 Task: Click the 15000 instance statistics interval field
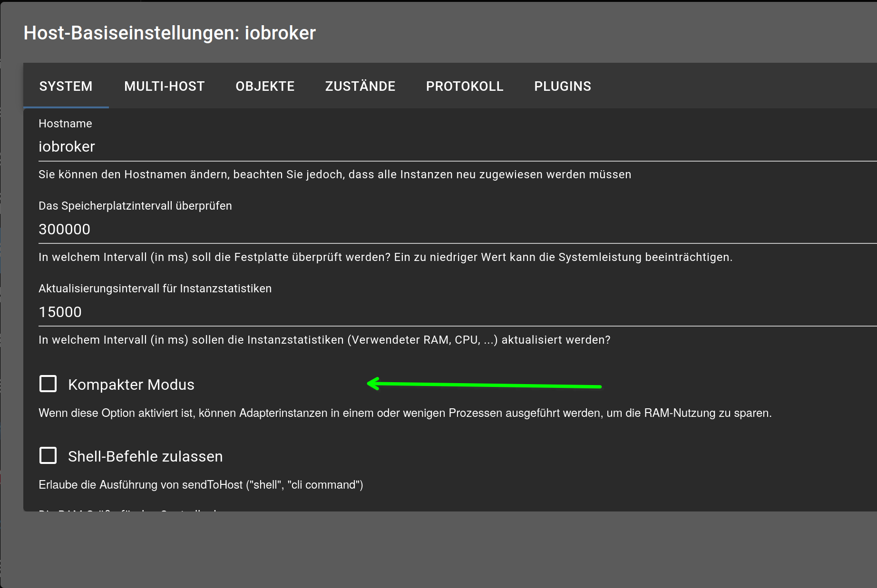pyautogui.click(x=458, y=312)
